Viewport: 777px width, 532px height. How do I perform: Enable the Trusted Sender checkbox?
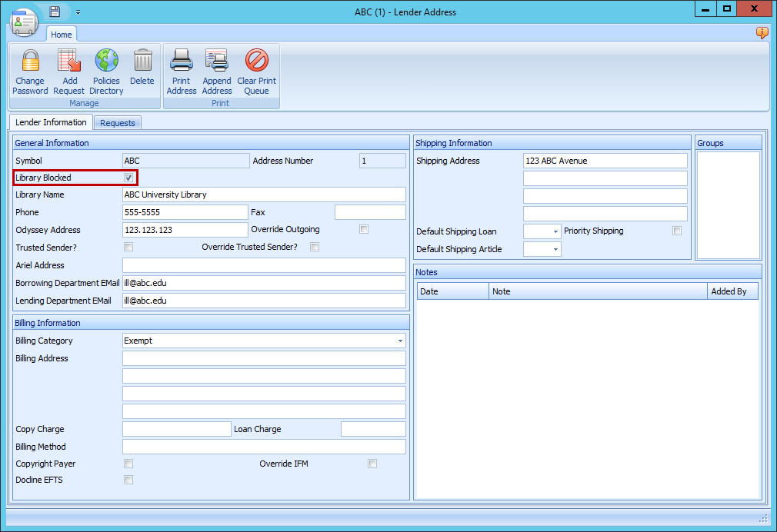(128, 247)
